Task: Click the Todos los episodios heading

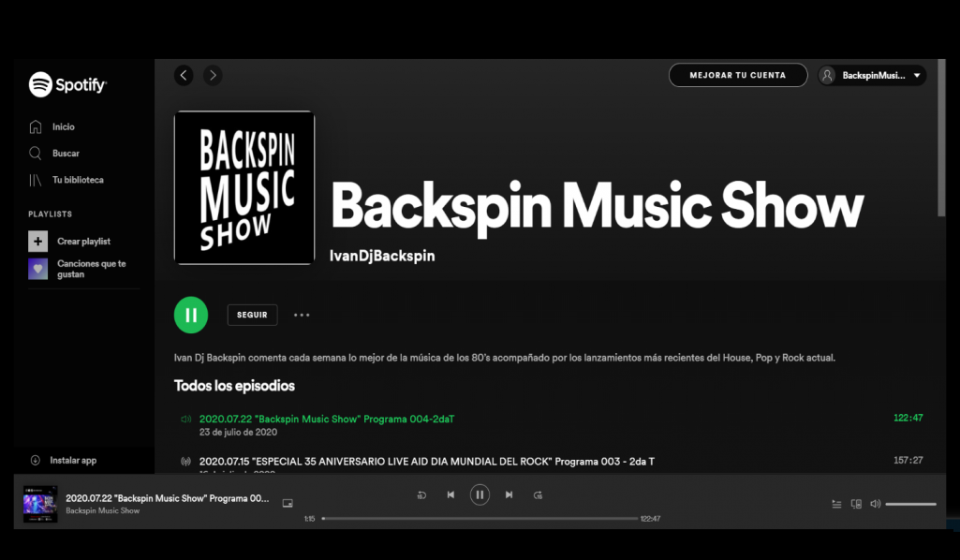Action: [234, 386]
